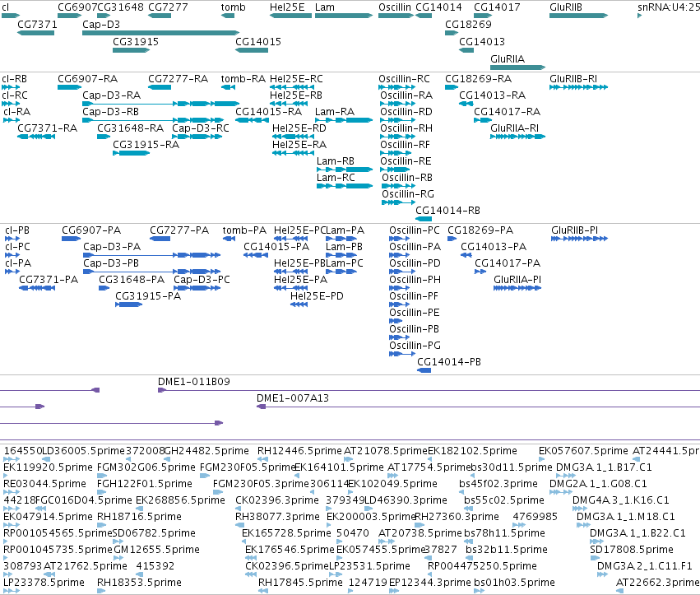700x595 pixels.
Task: Select the CG7277 gene bar
Action: tap(160, 16)
